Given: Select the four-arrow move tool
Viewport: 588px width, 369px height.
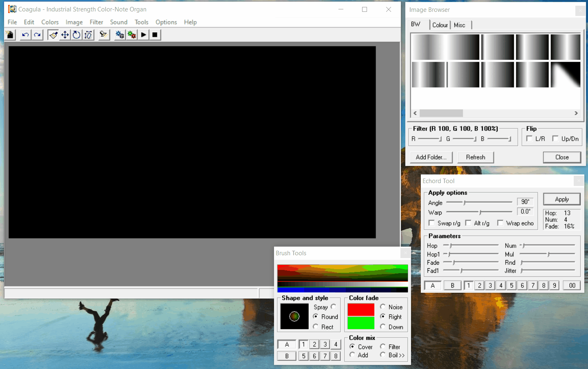Looking at the screenshot, I should tap(65, 35).
